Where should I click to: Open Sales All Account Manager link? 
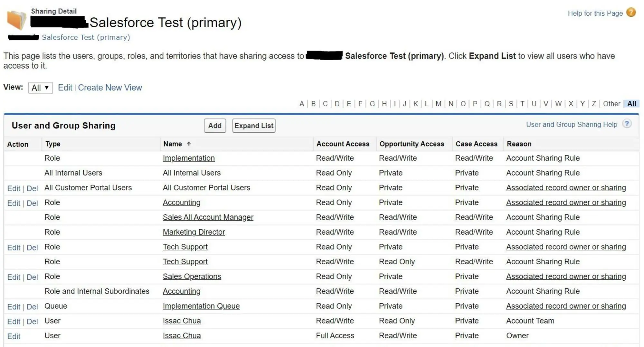point(208,217)
